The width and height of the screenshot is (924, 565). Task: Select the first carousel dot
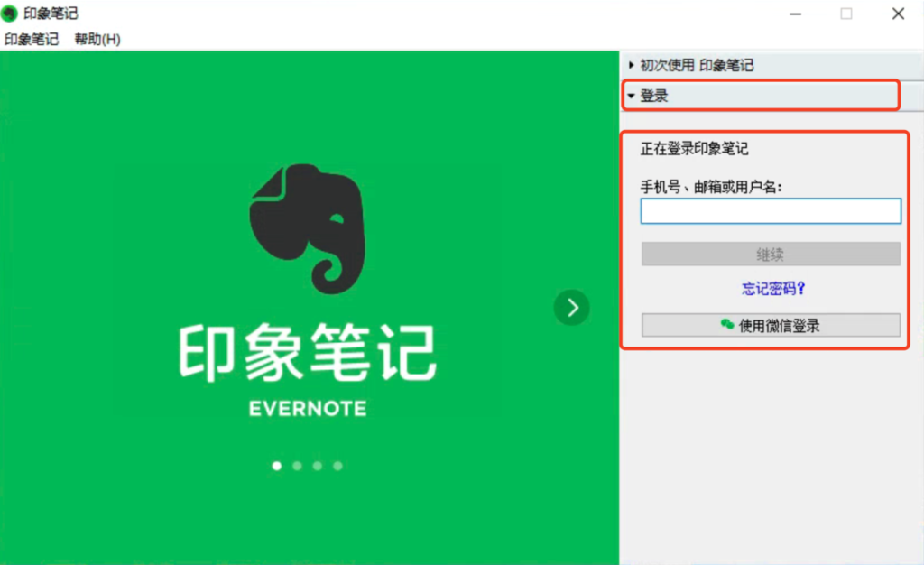tap(277, 466)
